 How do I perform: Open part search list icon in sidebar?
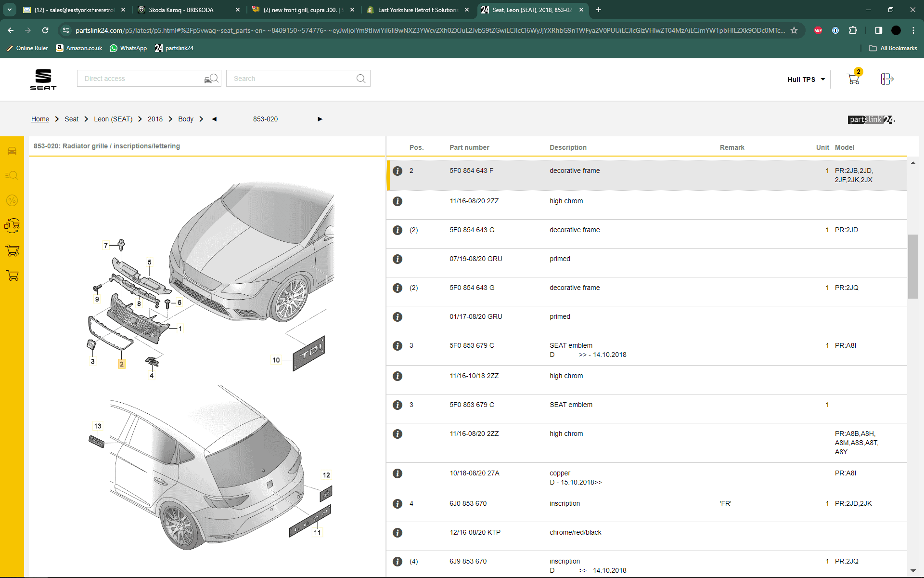[12, 175]
